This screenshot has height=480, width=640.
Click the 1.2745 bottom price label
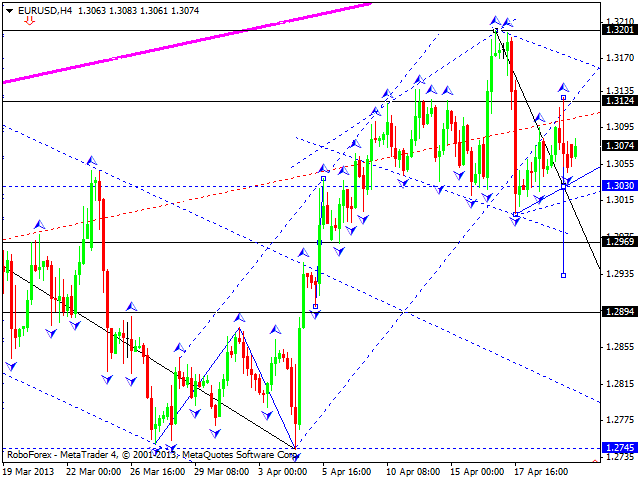tap(620, 448)
